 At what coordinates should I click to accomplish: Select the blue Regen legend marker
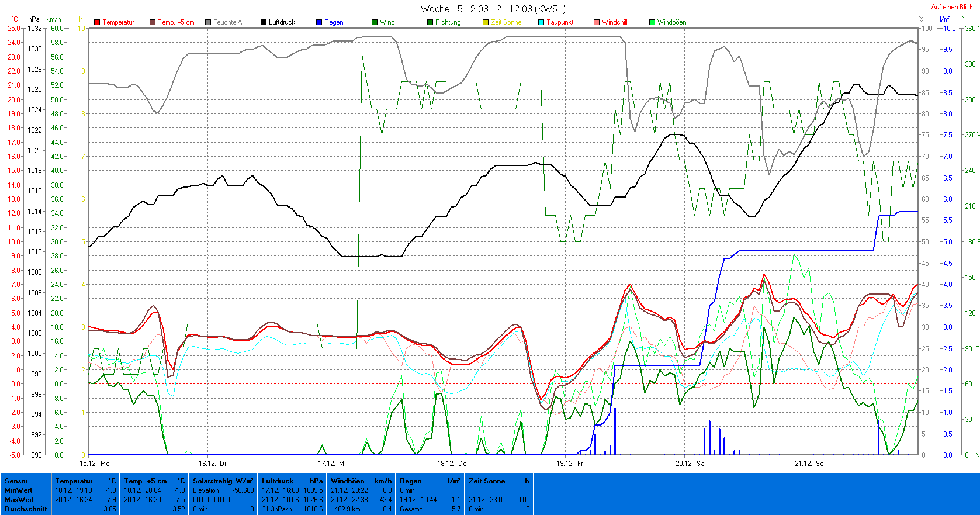click(319, 22)
